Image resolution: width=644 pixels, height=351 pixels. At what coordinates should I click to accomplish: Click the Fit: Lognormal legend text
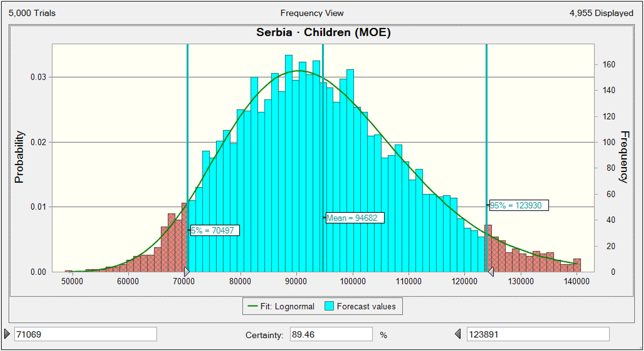287,307
